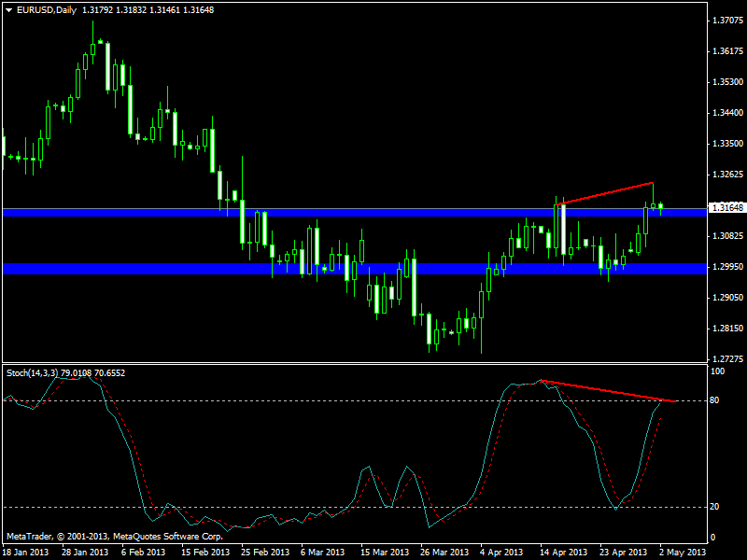
Task: Click the 1.36175 price scale label
Action: 727,51
